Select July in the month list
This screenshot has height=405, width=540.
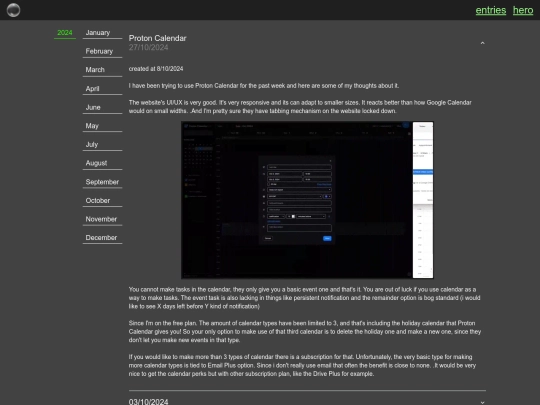102,145
